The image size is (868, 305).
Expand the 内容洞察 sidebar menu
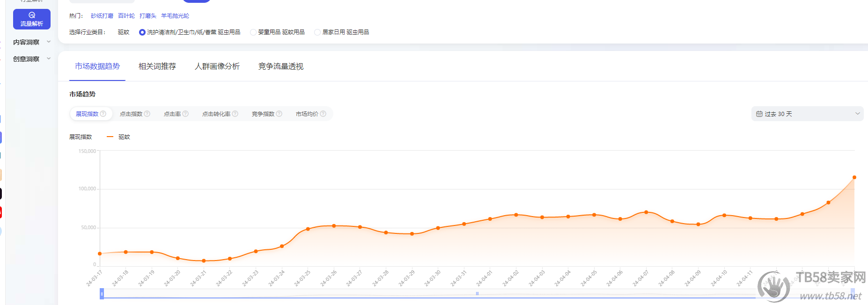click(x=31, y=42)
